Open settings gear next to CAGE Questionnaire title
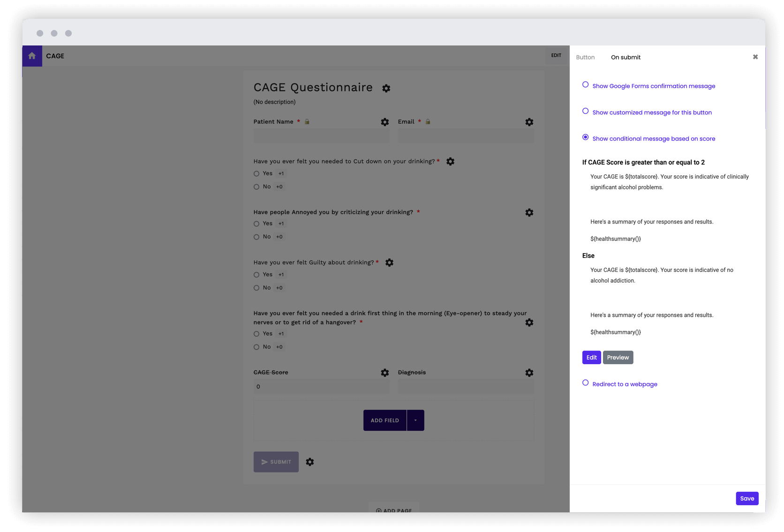The height and width of the screenshot is (532, 784). [x=386, y=88]
